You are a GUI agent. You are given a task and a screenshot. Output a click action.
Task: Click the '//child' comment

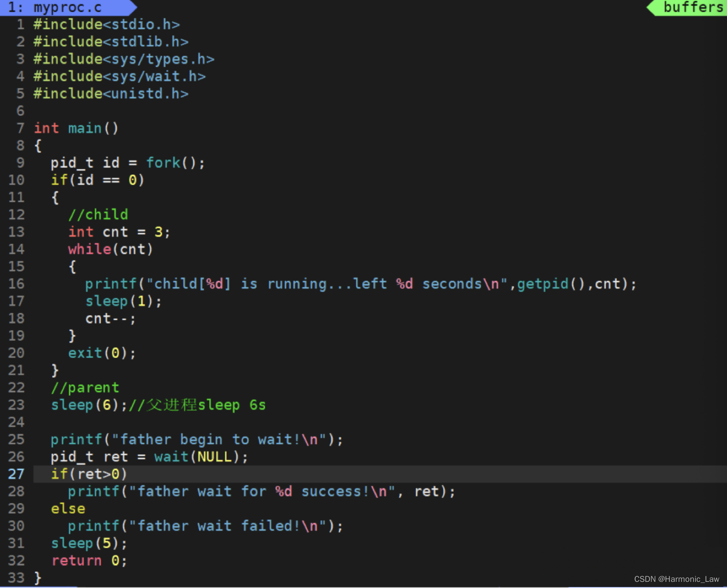coord(98,215)
